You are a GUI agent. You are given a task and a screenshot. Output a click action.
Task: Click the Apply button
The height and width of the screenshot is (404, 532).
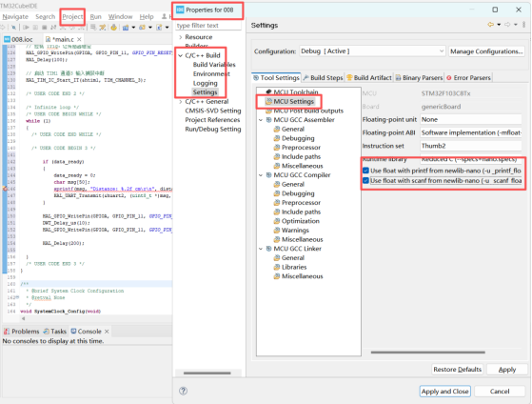pos(507,370)
